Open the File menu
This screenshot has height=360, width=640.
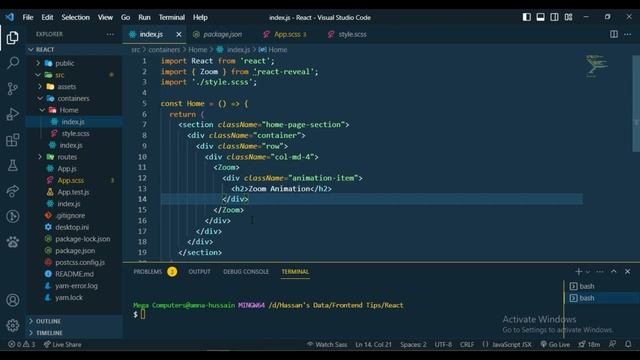coord(28,17)
